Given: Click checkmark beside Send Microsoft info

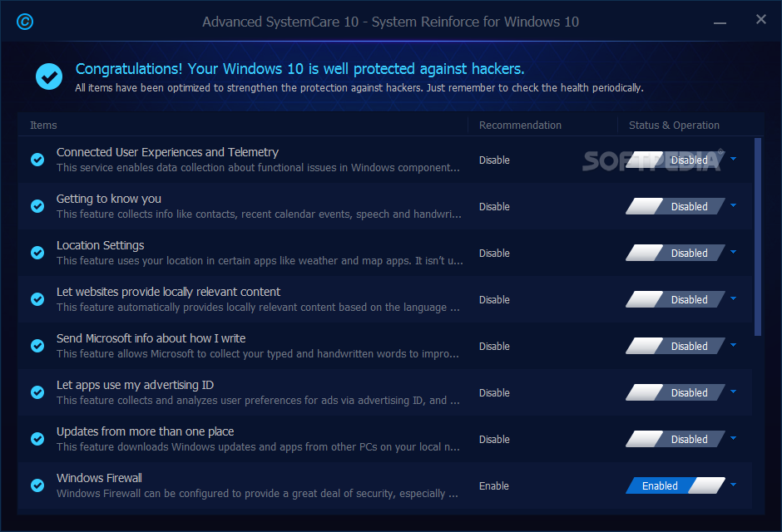Looking at the screenshot, I should coord(37,346).
